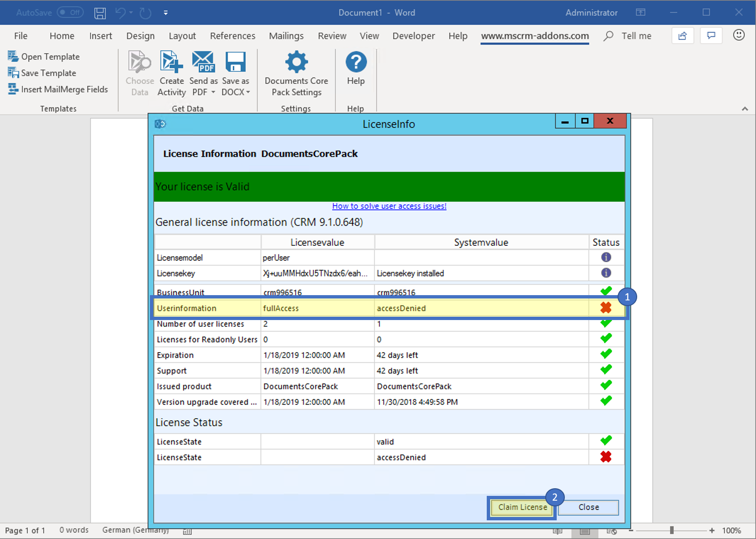Click the macro recording icon in status bar
The image size is (756, 539).
pyautogui.click(x=187, y=531)
